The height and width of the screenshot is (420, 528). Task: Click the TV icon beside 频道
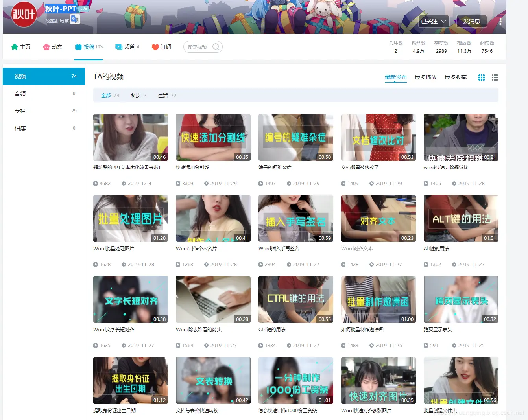pyautogui.click(x=118, y=46)
